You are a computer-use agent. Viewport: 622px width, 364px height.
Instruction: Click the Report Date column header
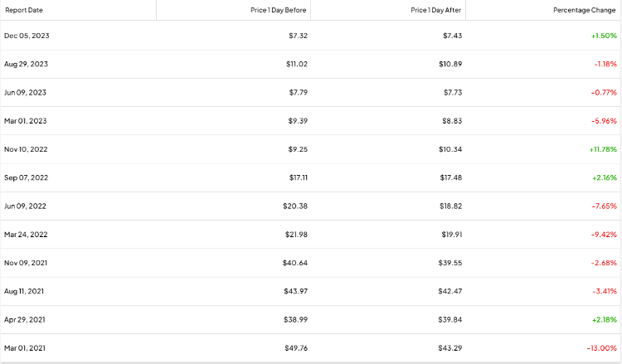click(24, 10)
